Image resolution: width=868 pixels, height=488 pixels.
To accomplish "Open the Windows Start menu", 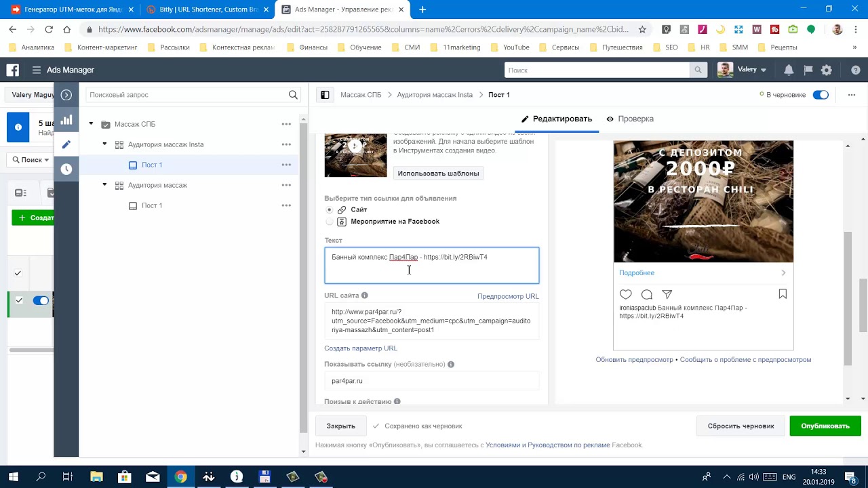I will 13,476.
